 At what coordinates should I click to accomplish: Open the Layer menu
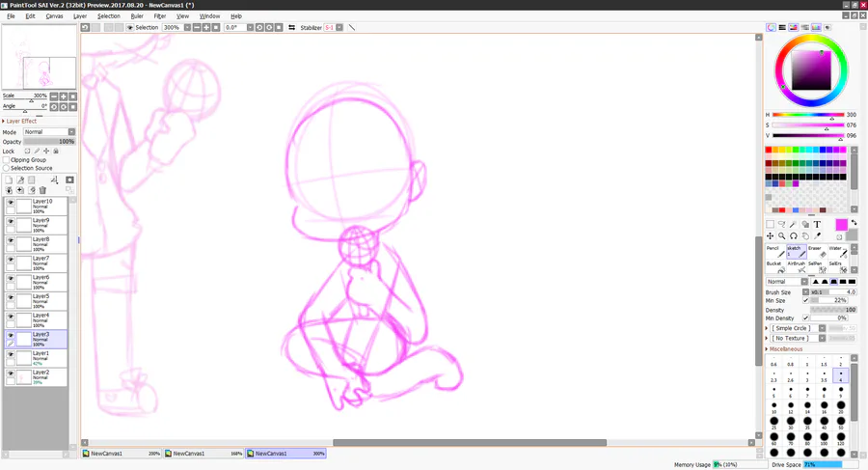(80, 16)
